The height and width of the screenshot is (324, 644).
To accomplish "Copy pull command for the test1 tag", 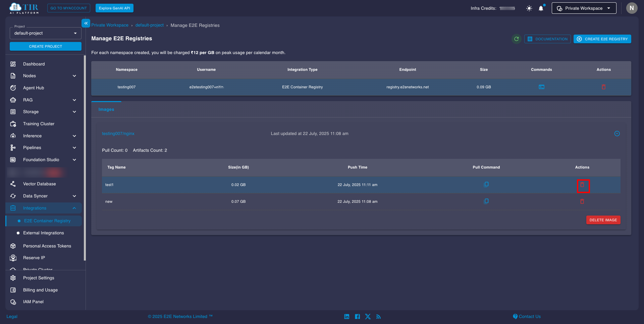I will [486, 184].
